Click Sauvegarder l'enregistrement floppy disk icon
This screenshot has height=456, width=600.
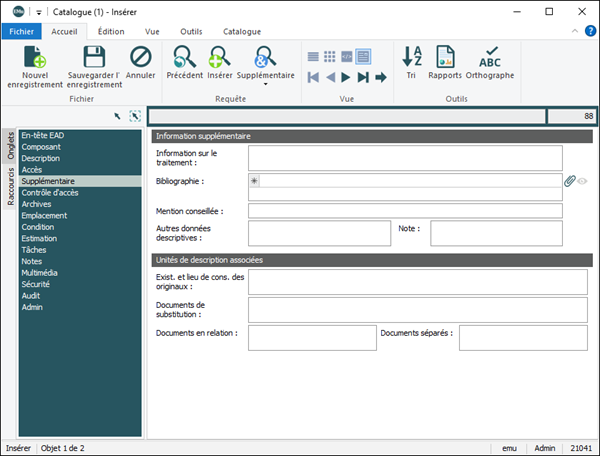click(x=93, y=57)
